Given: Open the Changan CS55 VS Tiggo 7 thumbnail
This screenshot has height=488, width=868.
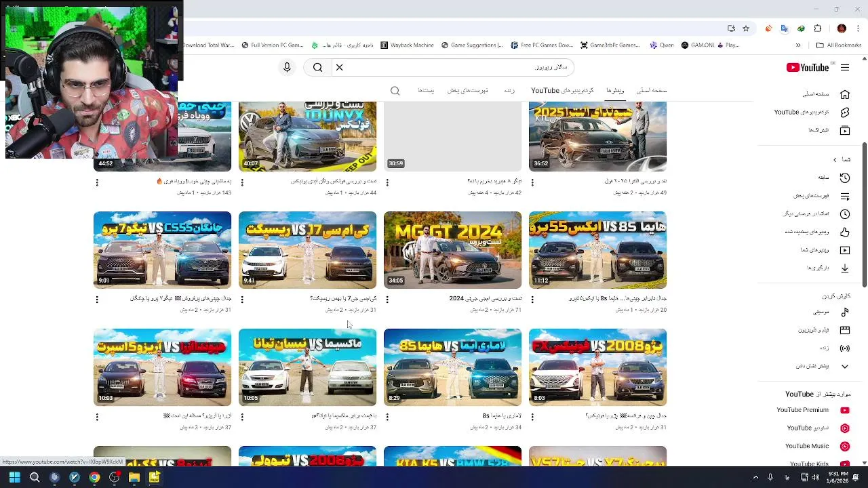Looking at the screenshot, I should [162, 250].
